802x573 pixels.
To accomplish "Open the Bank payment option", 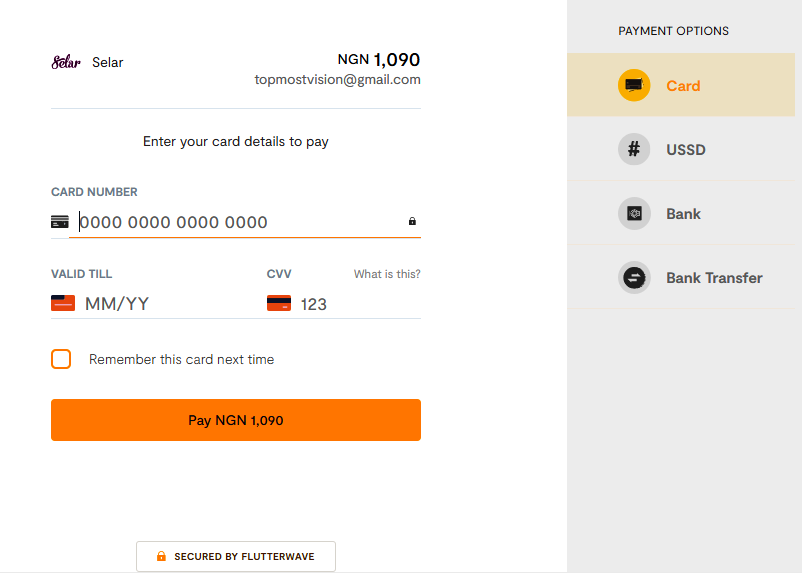I will (x=681, y=213).
